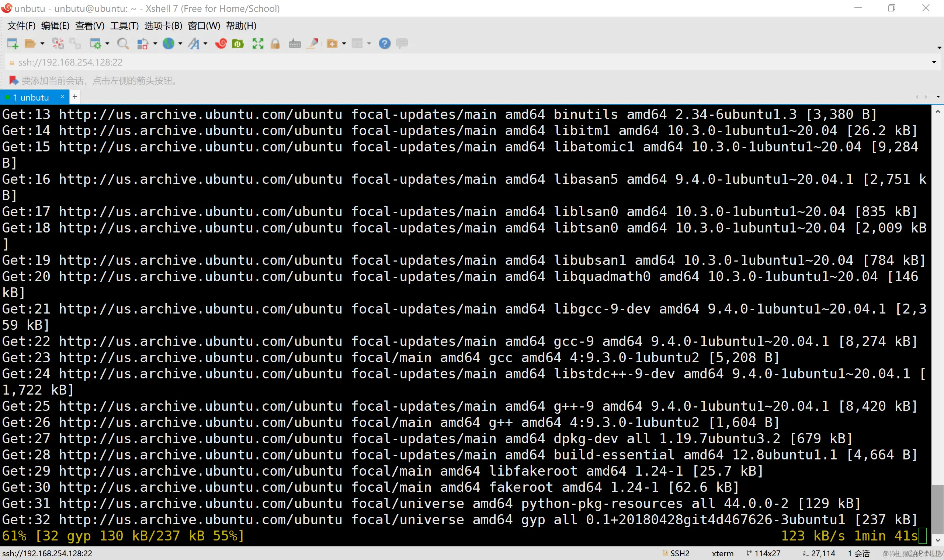This screenshot has width=944, height=560.
Task: Click the bookmark arrow to add session
Action: click(14, 80)
